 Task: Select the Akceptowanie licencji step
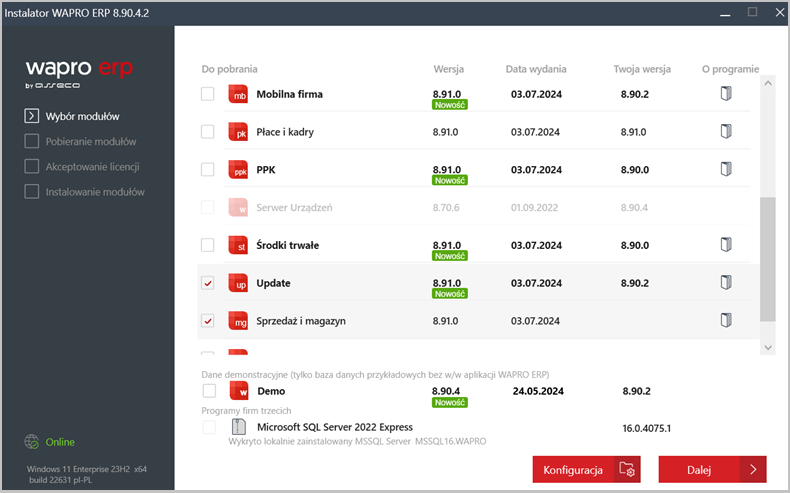82,167
